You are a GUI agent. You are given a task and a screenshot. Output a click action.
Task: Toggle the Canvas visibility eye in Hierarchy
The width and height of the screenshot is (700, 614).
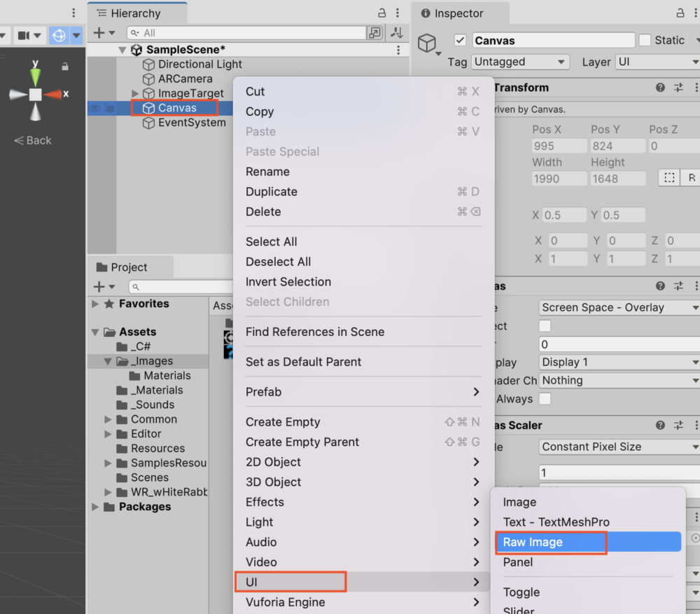tap(94, 108)
